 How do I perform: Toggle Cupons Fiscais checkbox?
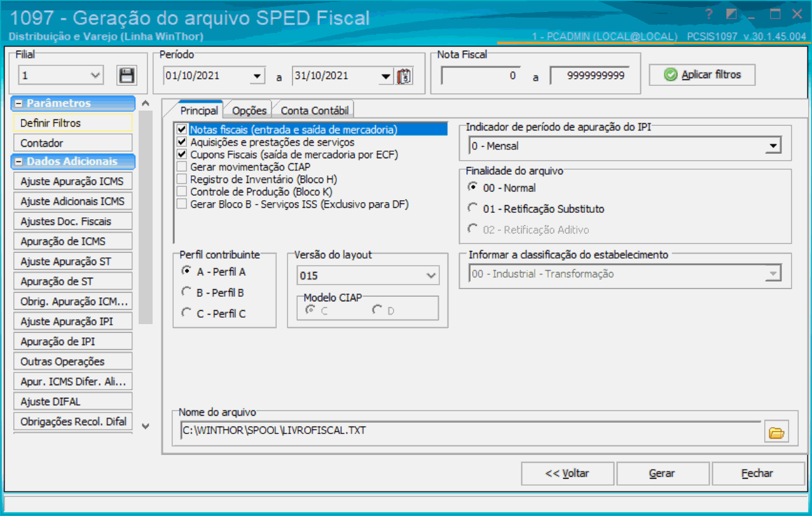pos(182,154)
